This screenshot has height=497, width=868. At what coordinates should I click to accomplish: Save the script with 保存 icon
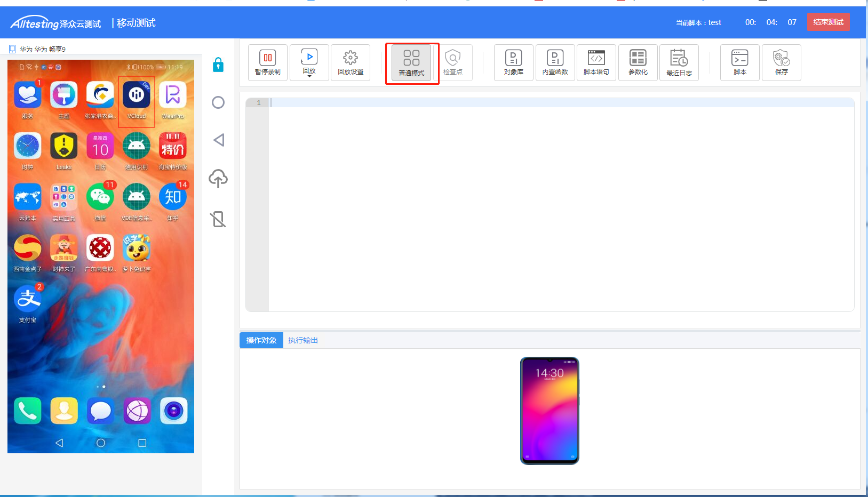(781, 62)
